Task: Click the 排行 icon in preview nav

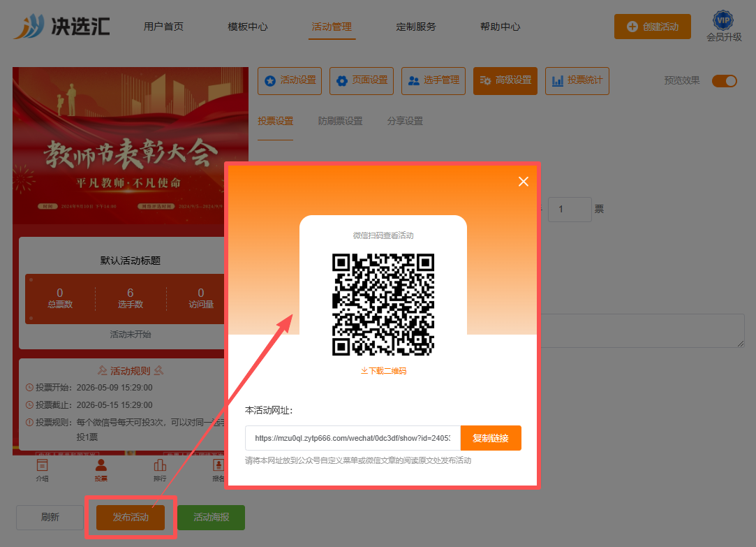Action: (160, 470)
